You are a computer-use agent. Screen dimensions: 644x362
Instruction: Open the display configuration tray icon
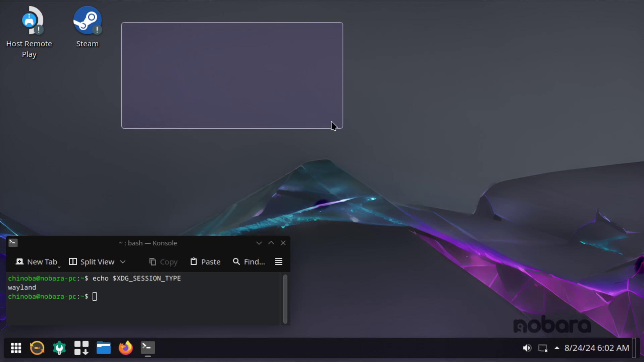tap(543, 348)
